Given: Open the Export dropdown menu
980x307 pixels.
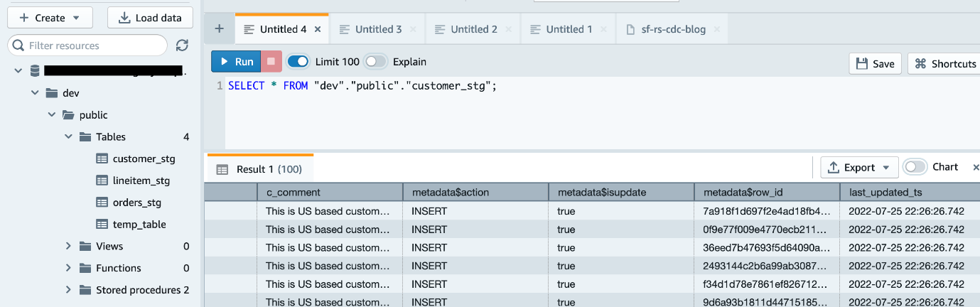Looking at the screenshot, I should click(859, 168).
